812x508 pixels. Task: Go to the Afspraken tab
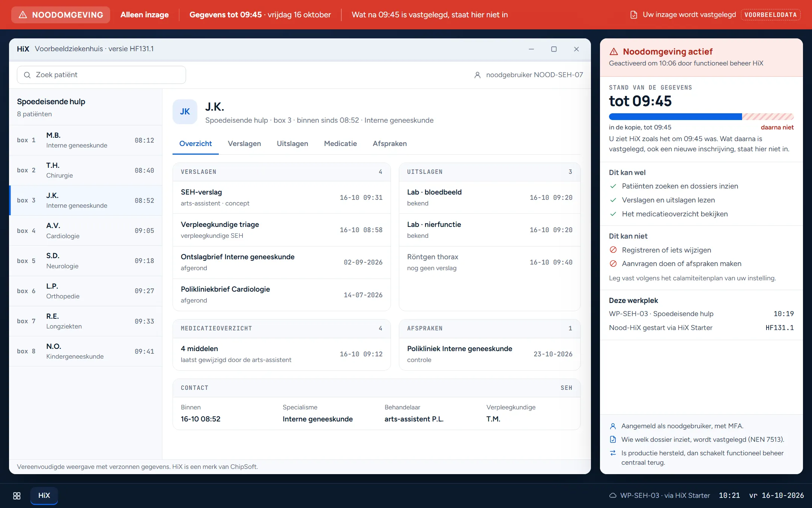(390, 143)
